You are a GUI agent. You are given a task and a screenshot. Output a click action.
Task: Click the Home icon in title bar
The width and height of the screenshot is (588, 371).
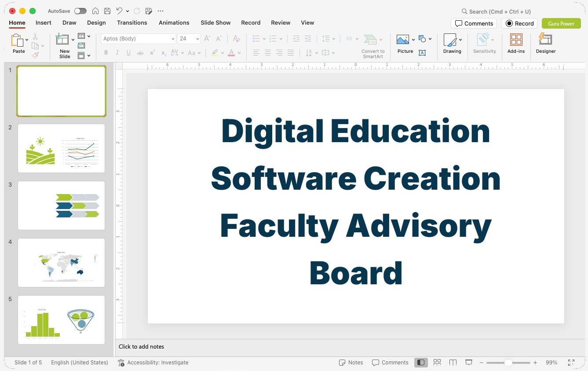95,11
